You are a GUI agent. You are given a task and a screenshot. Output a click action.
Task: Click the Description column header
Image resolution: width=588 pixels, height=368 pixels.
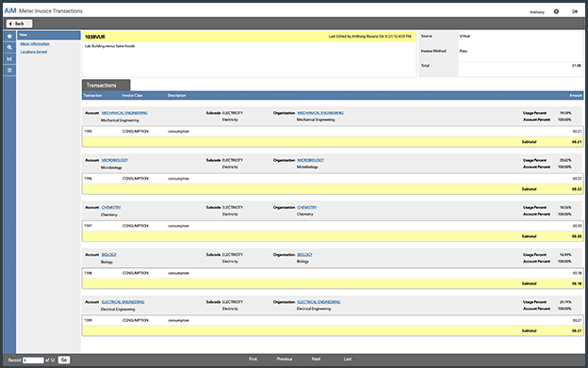click(177, 95)
